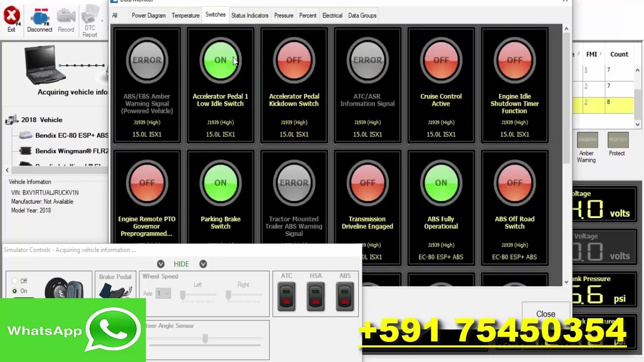This screenshot has width=644, height=362.
Task: Click highlighted FMI code link 2
Action: click(x=586, y=102)
